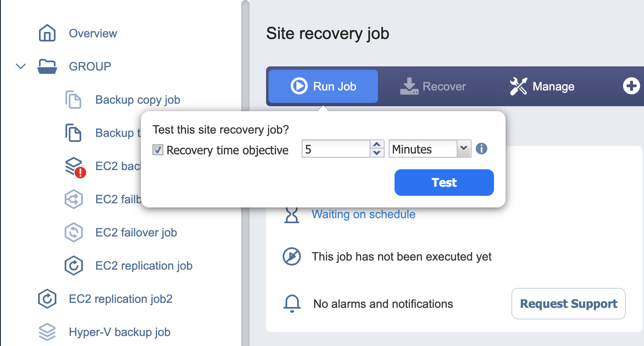Increase recovery time with up arrow
Image resolution: width=644 pixels, height=346 pixels.
tap(377, 145)
